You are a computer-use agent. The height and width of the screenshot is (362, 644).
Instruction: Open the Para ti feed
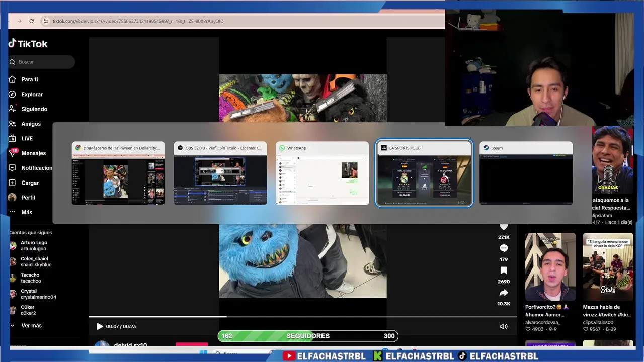[x=30, y=79]
